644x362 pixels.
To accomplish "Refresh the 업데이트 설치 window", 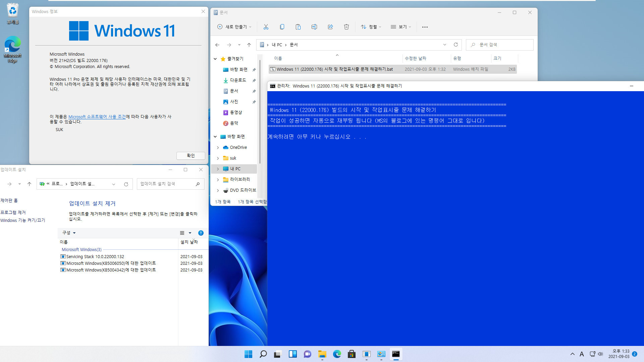I will pos(126,184).
